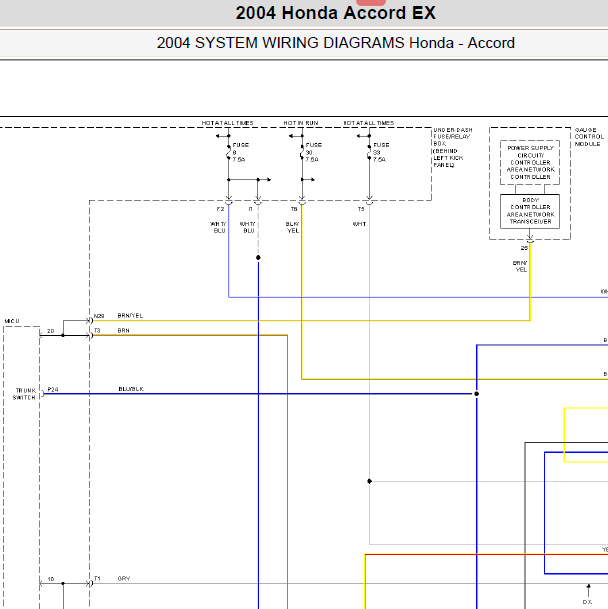Click the 'MICU' module label

pos(12,321)
